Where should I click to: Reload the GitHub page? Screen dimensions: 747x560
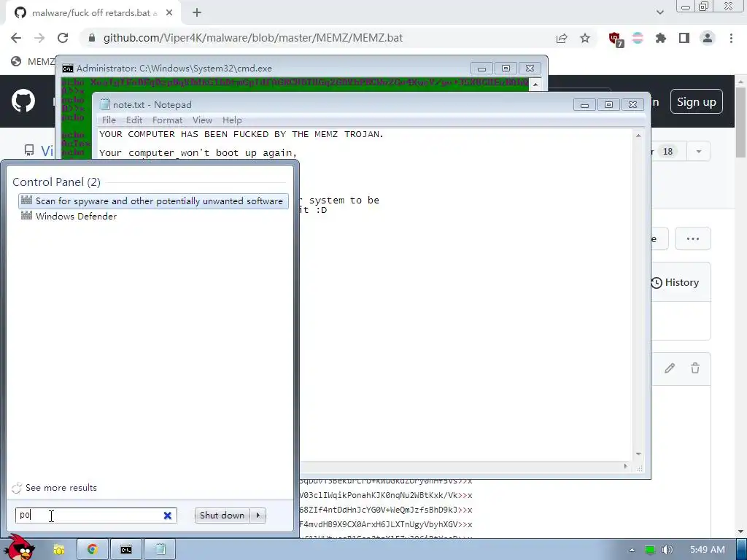[63, 38]
